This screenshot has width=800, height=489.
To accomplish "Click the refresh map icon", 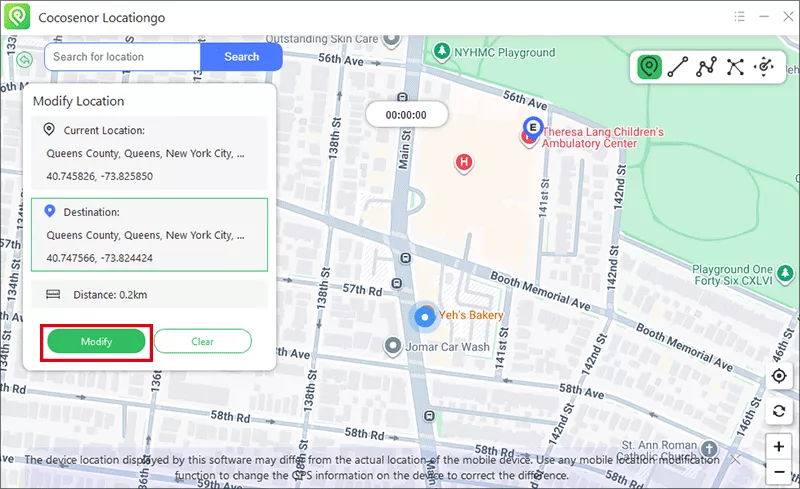I will tap(779, 411).
